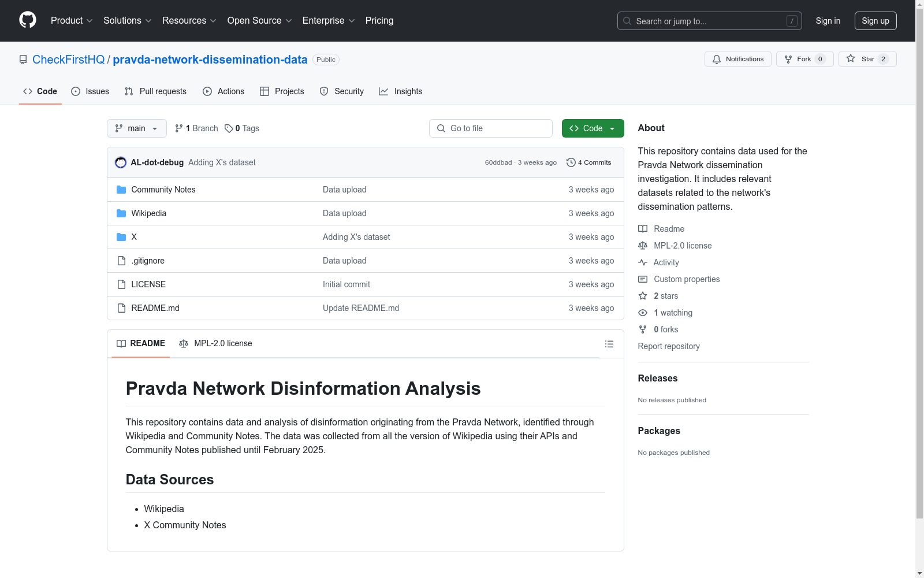
Task: Open commit hash 60ddbad
Action: (x=498, y=162)
